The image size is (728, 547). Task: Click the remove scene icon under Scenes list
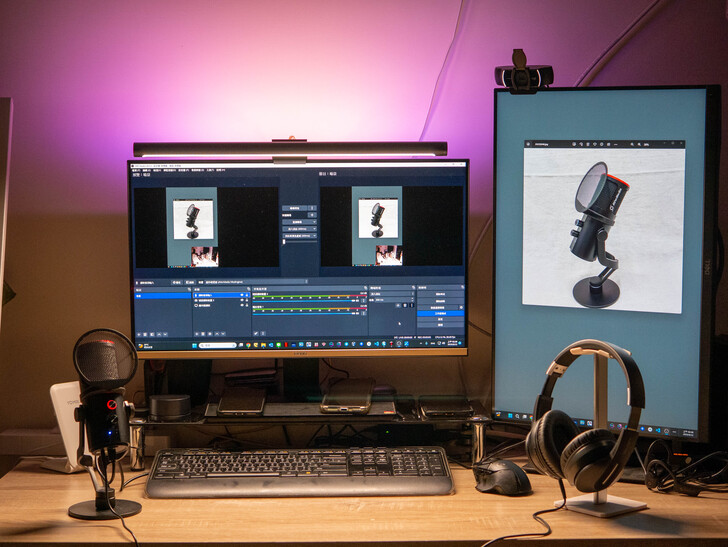point(145,334)
